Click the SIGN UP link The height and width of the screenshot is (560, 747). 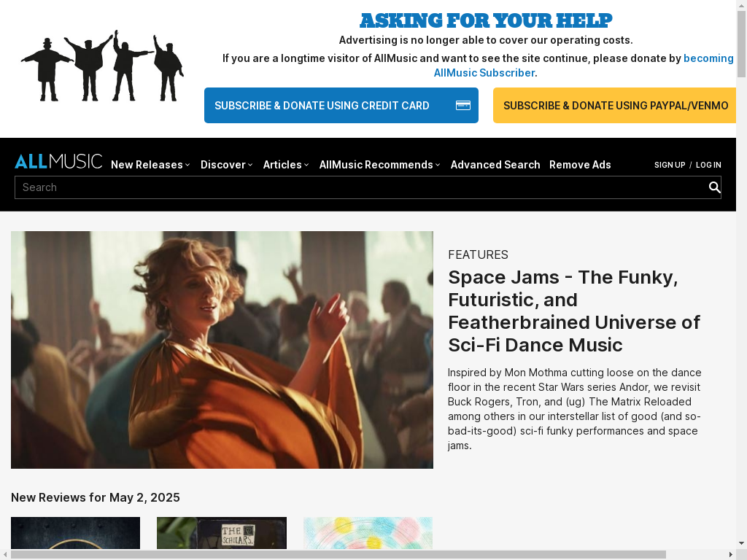[x=670, y=165]
